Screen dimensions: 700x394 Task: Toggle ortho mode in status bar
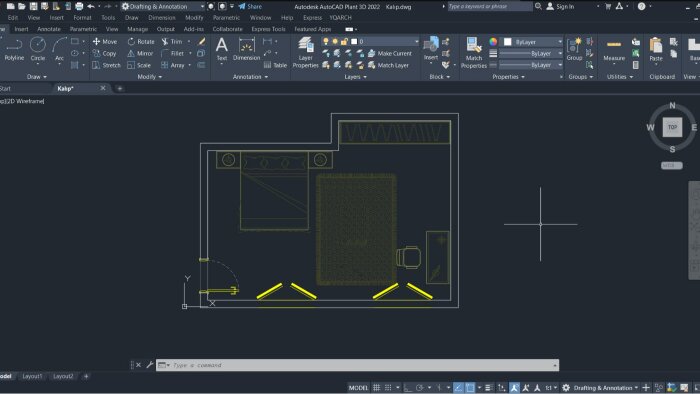click(x=408, y=387)
